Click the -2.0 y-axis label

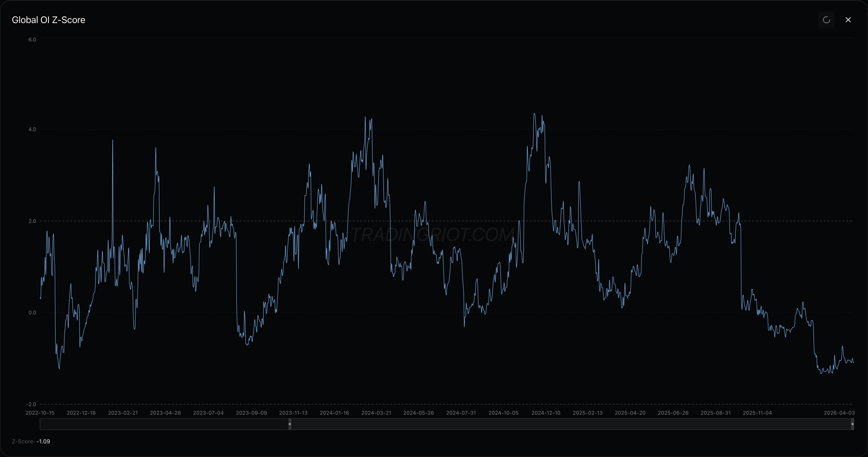click(31, 404)
